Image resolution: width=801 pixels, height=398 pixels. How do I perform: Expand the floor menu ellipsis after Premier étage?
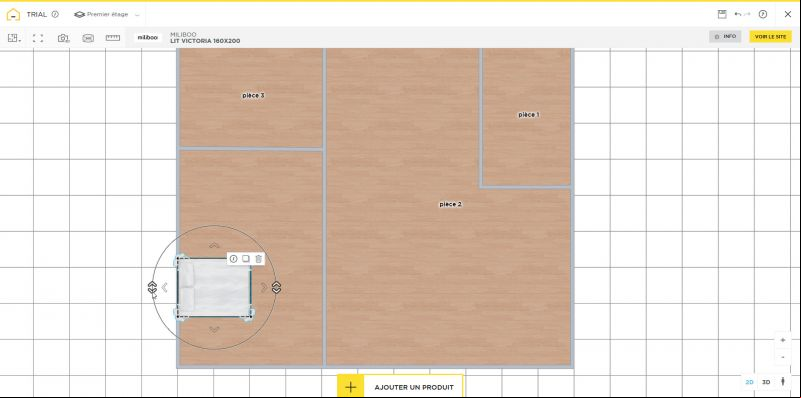pyautogui.click(x=137, y=15)
